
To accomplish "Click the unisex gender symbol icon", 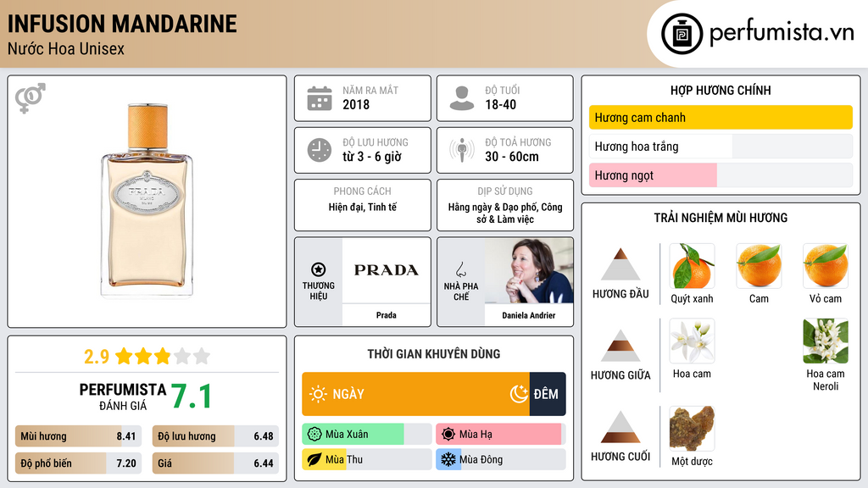I will click(x=30, y=98).
